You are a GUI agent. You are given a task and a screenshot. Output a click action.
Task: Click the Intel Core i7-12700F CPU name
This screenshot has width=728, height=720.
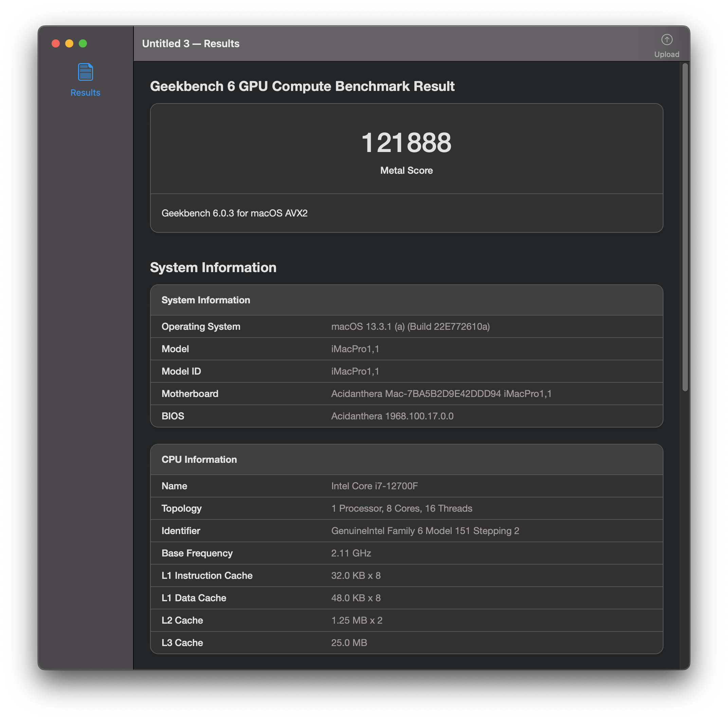[x=374, y=486]
